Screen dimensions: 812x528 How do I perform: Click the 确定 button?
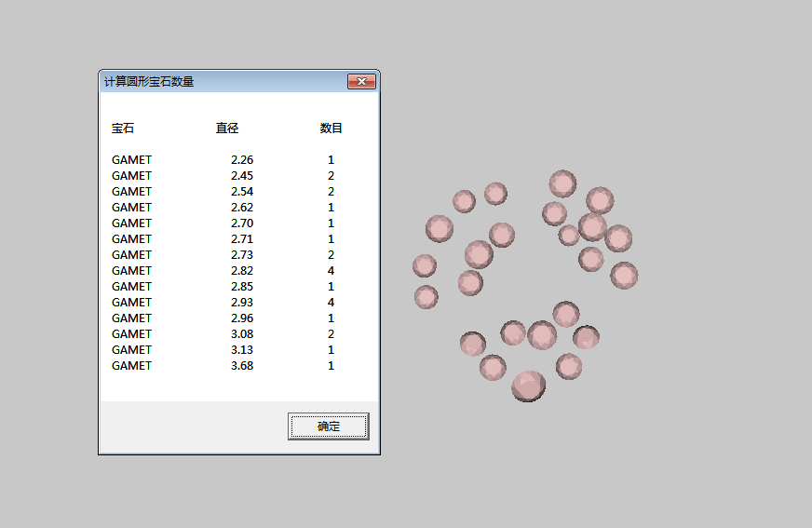328,426
